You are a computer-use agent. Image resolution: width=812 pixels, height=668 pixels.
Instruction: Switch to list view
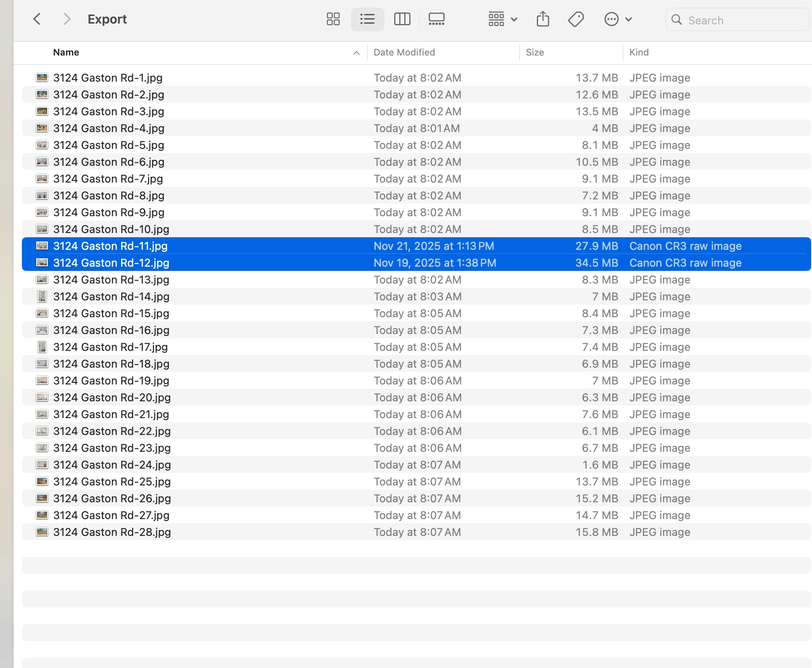[x=367, y=19]
